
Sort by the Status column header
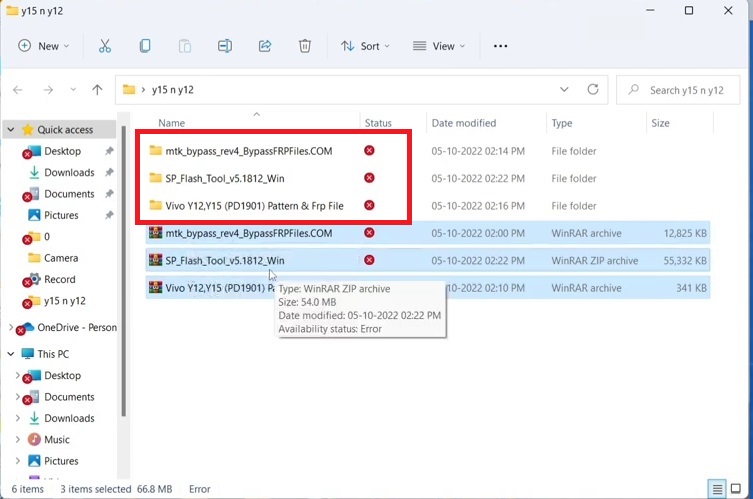(378, 123)
